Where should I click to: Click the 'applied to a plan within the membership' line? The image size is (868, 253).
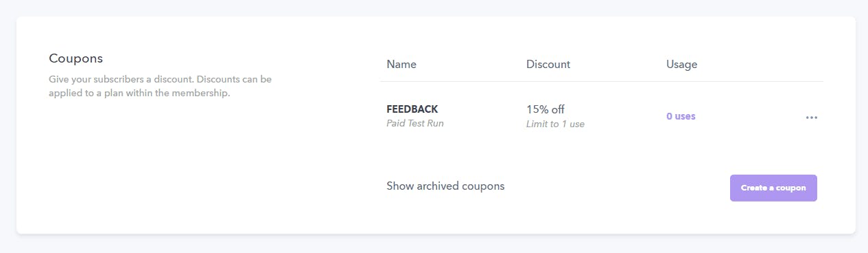[x=139, y=93]
